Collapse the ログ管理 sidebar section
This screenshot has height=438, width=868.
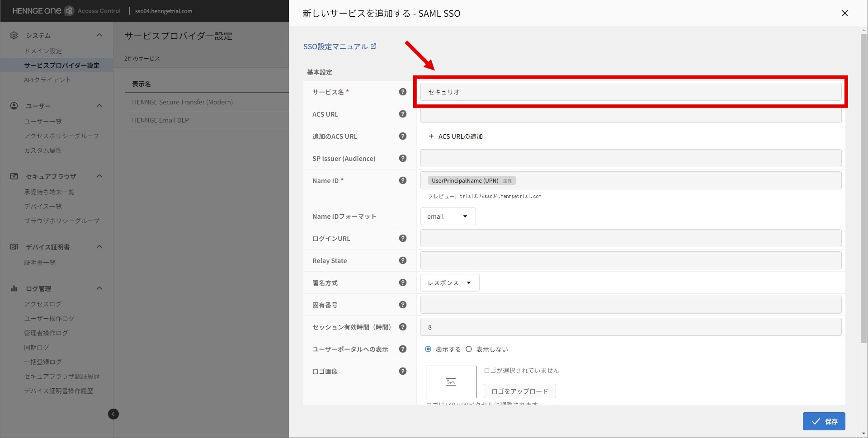click(99, 288)
